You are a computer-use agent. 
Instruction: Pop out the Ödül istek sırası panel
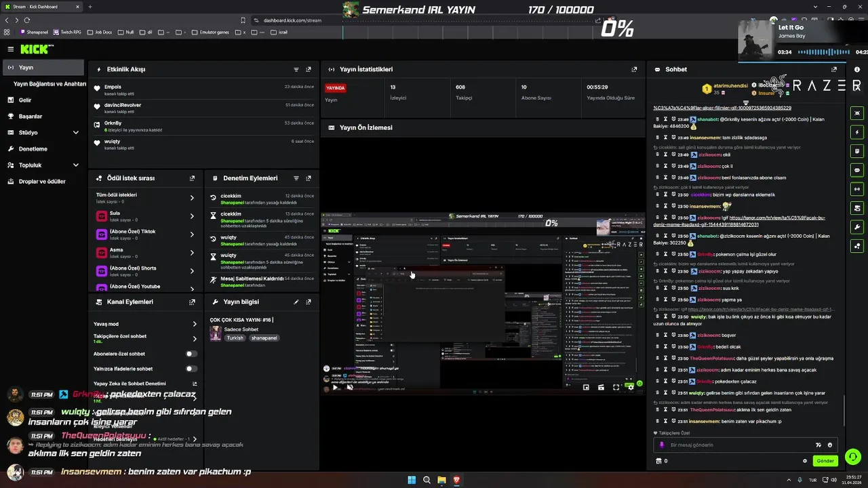(x=192, y=178)
